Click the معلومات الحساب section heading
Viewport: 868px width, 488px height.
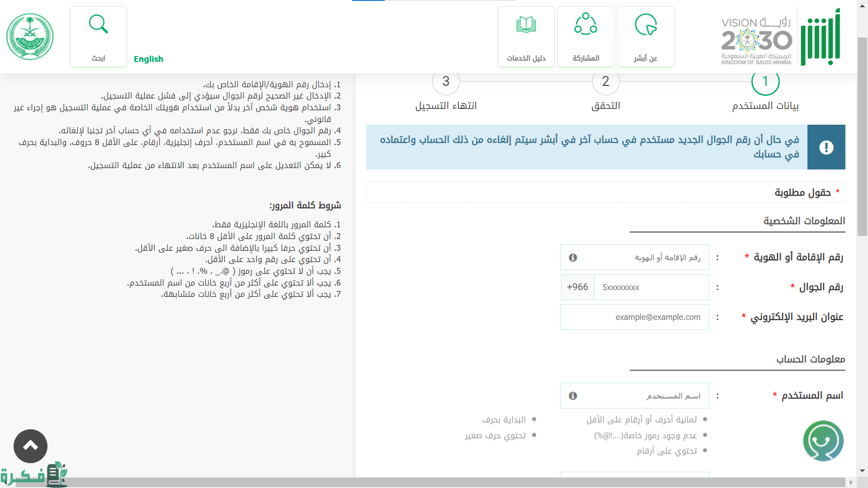tap(811, 359)
